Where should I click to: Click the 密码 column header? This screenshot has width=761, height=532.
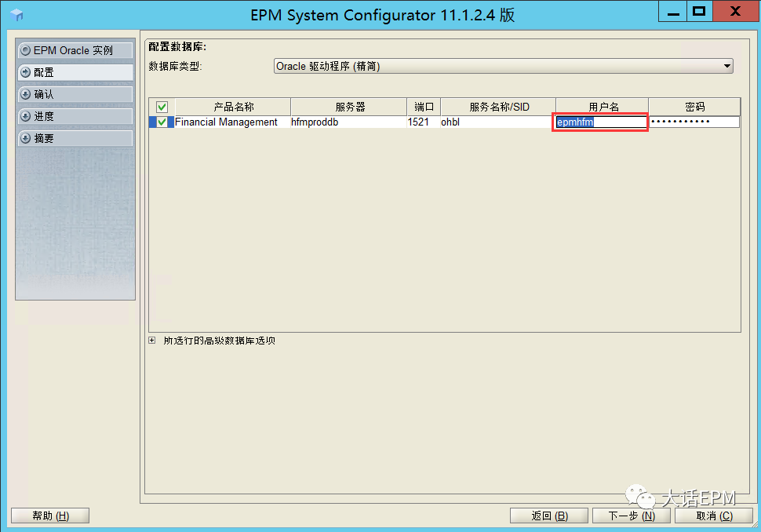pos(694,107)
